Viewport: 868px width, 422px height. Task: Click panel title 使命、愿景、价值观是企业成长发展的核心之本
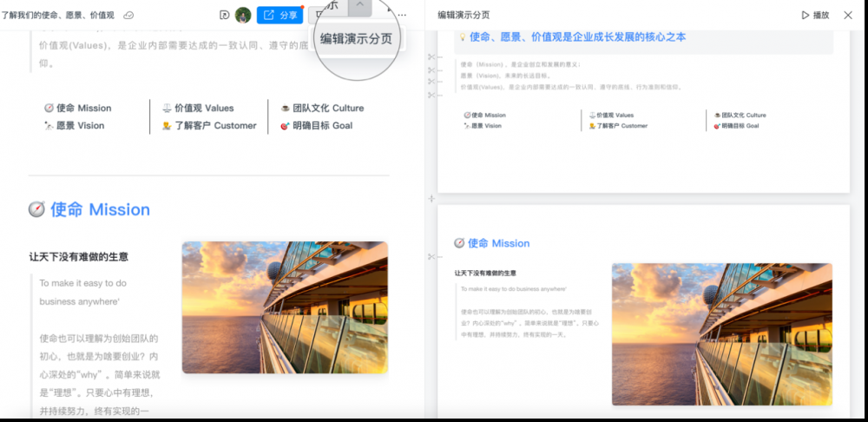577,37
